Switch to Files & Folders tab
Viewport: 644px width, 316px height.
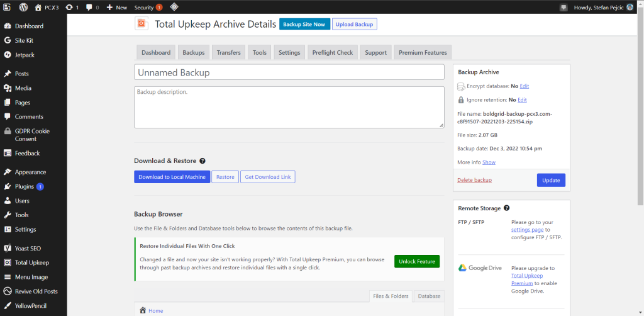(391, 296)
